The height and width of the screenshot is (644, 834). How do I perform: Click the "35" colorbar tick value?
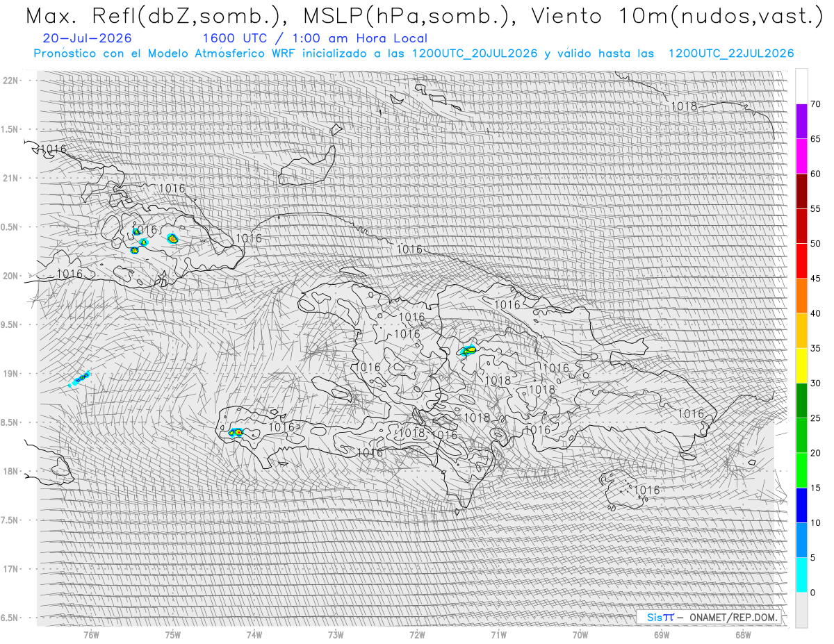tap(815, 348)
